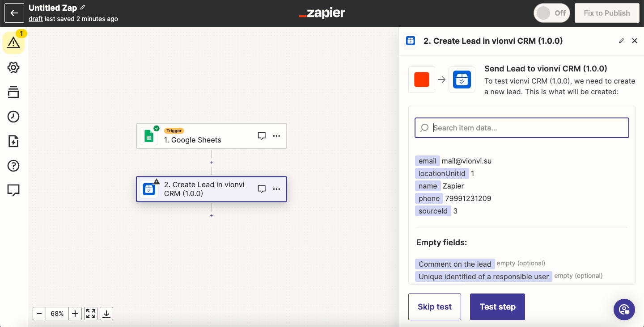Open more options for Create Lead step
Screen dimensions: 644x327
[276, 189]
